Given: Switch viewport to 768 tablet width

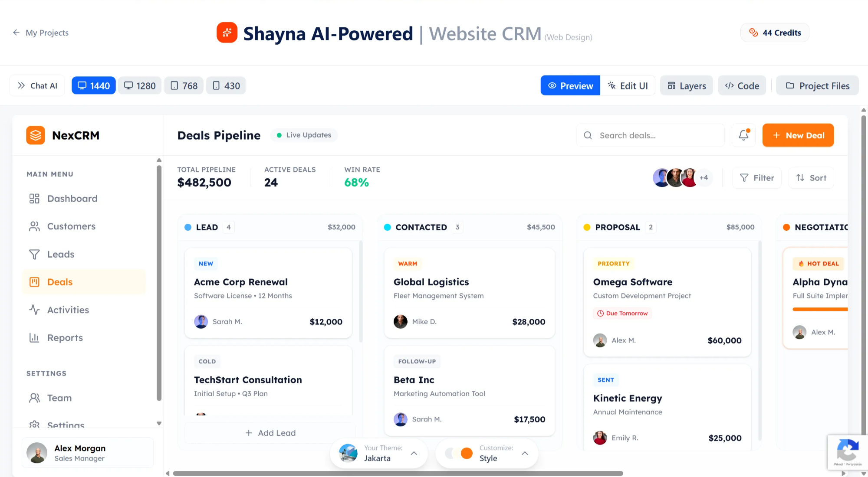Looking at the screenshot, I should pyautogui.click(x=184, y=86).
